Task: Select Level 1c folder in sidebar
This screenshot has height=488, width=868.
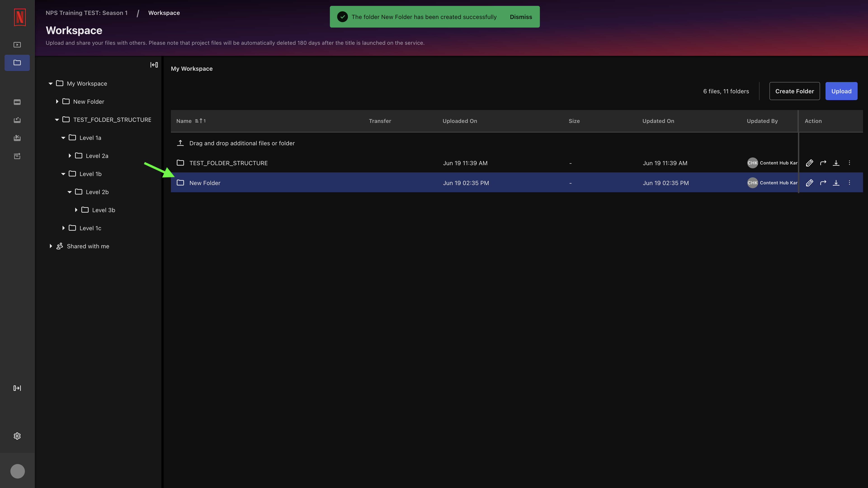Action: (91, 228)
